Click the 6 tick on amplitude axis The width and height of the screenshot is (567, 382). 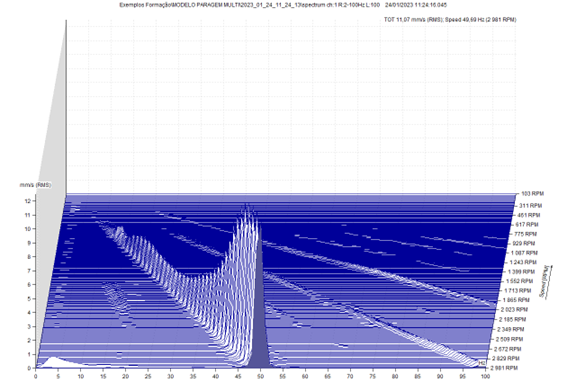(x=30, y=285)
